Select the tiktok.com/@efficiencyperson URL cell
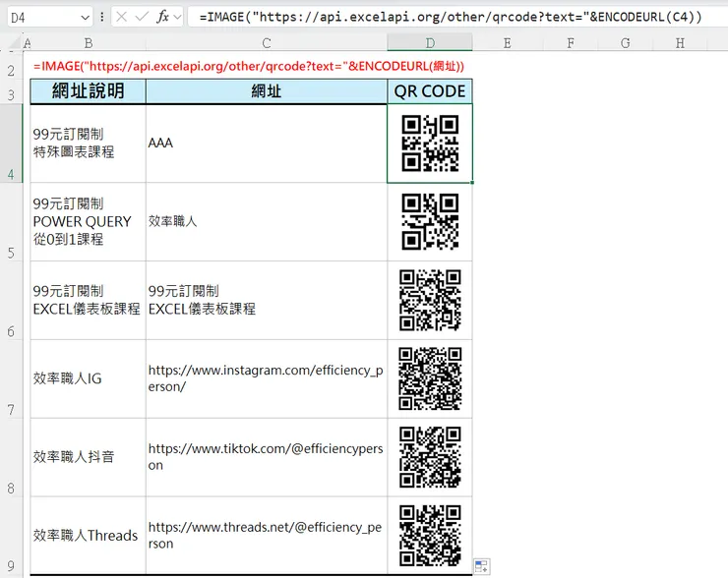Viewport: 728px width, 578px height. pyautogui.click(x=267, y=457)
